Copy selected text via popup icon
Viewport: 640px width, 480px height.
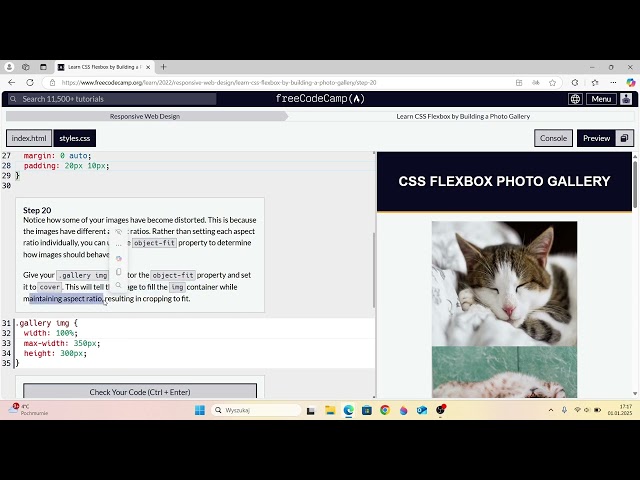[x=118, y=272]
